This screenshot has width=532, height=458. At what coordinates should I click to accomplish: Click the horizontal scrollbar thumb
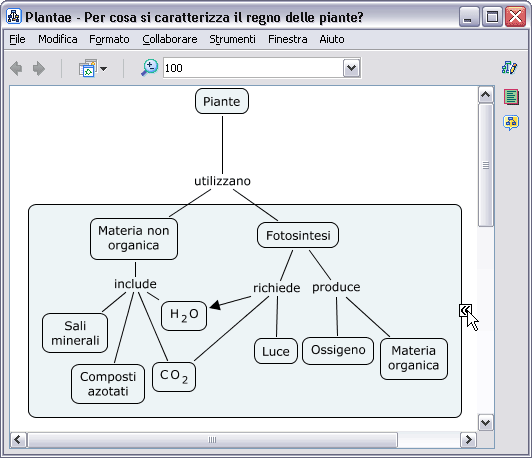click(x=213, y=440)
